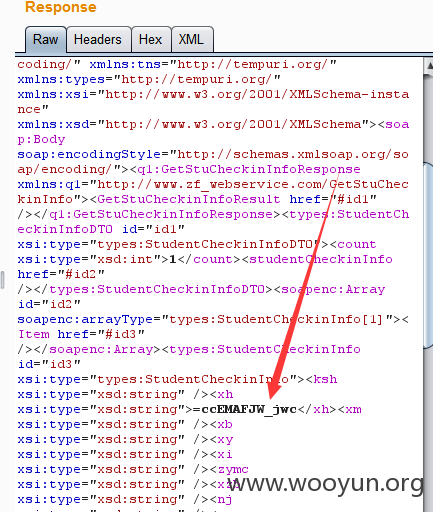
Task: Click the vertical scrollbar thumb
Action: click(428, 255)
